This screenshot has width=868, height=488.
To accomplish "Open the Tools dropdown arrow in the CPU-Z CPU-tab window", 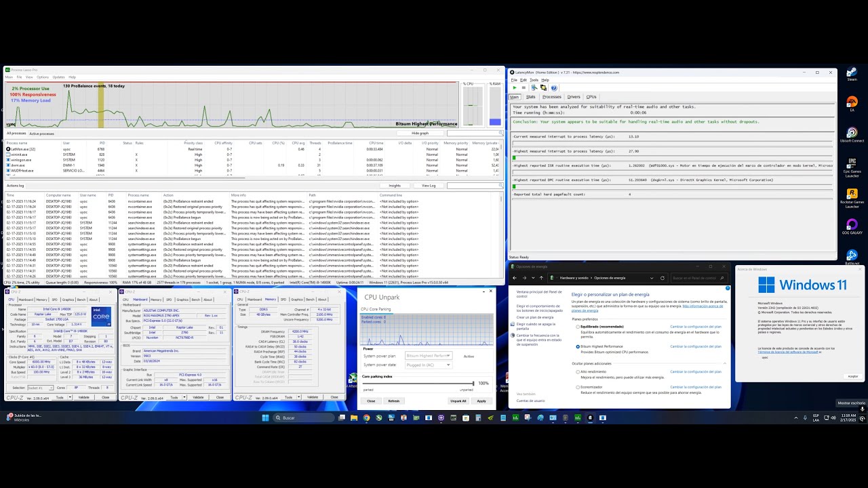I will coord(70,397).
